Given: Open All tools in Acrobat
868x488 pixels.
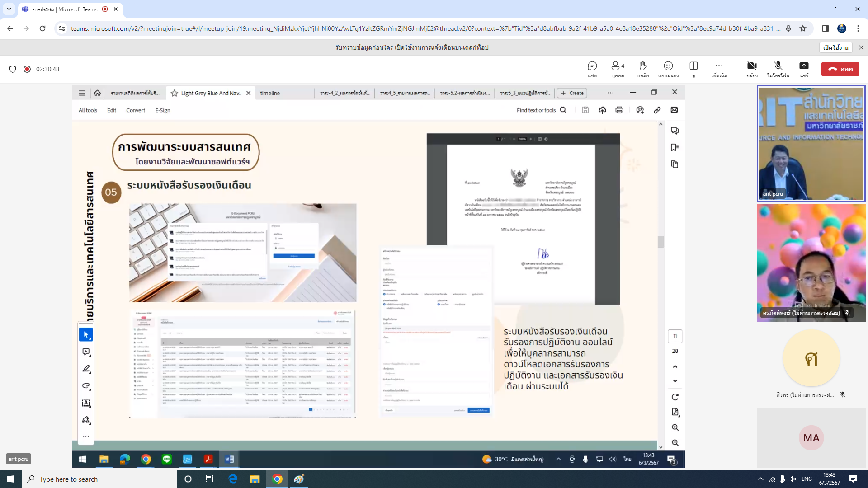Looking at the screenshot, I should click(x=88, y=110).
